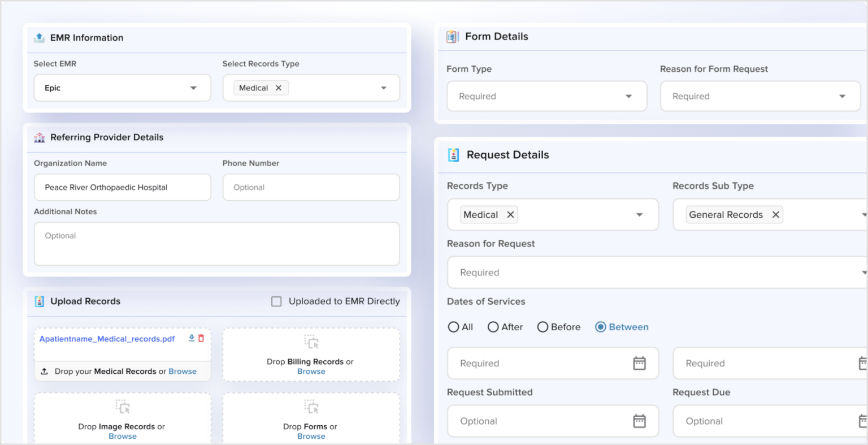The image size is (868, 445).
Task: Open calendar for first Dates of Services field
Action: [639, 364]
